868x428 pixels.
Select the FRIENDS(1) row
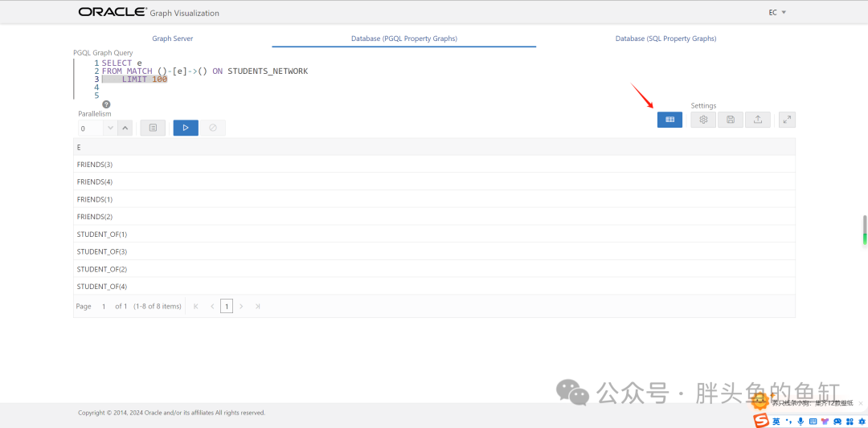pos(434,199)
